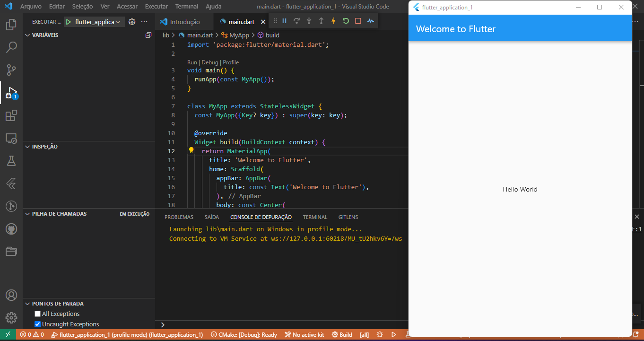Click Step Into in debug toolbar
Image resolution: width=644 pixels, height=341 pixels.
(x=309, y=21)
